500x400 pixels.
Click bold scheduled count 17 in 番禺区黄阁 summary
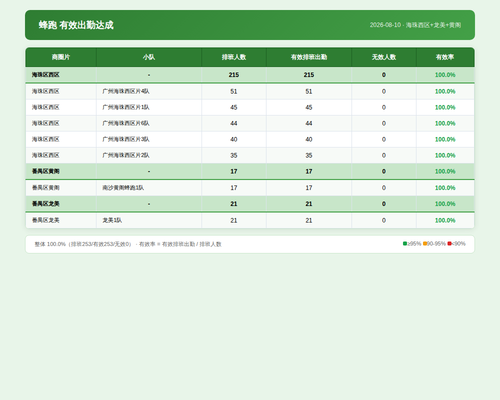click(234, 171)
